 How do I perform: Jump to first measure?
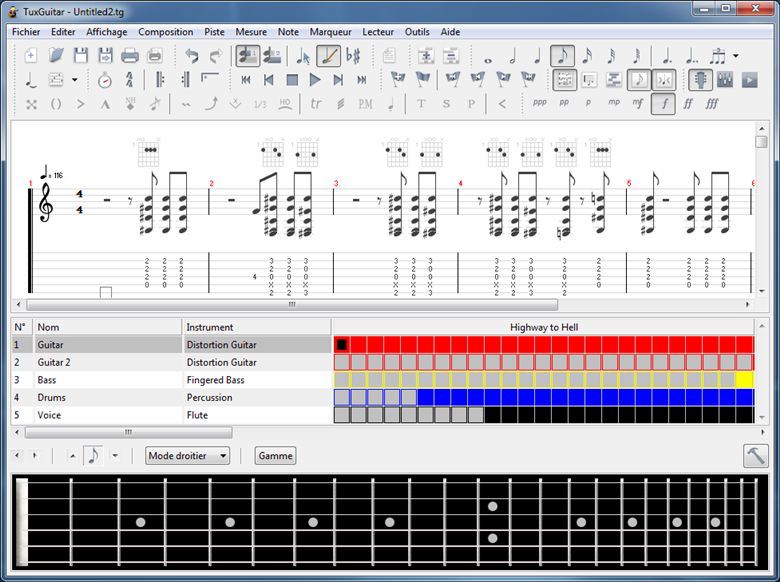click(x=245, y=80)
